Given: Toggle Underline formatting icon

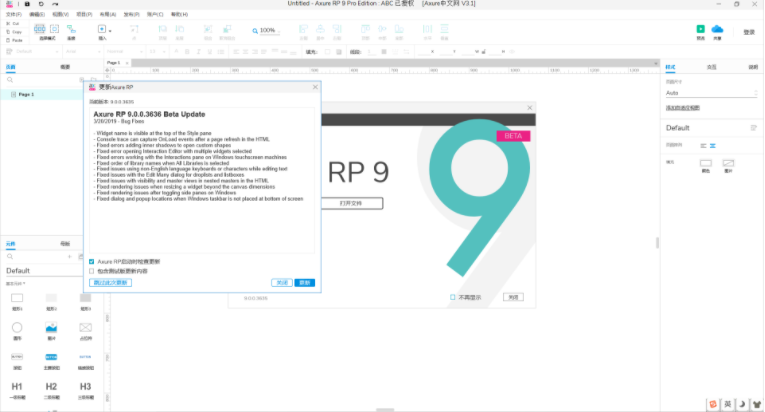Looking at the screenshot, I should [210, 51].
